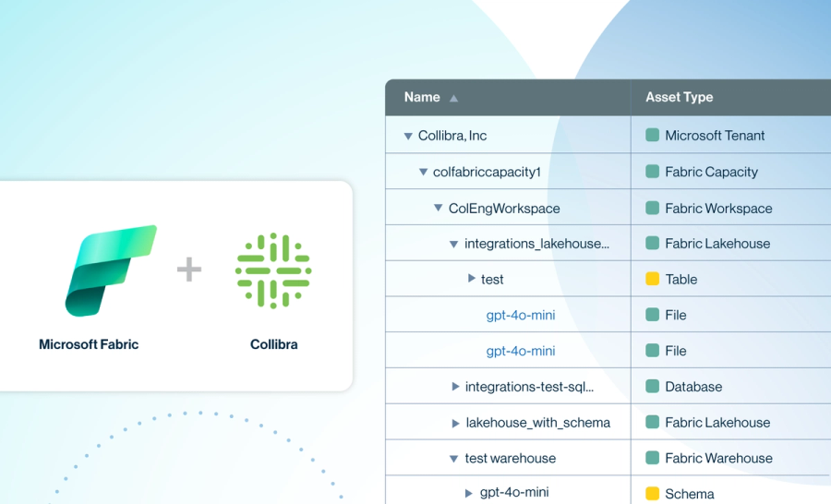
Task: Click the green icon in integrations_lakehouse... row
Action: point(653,244)
